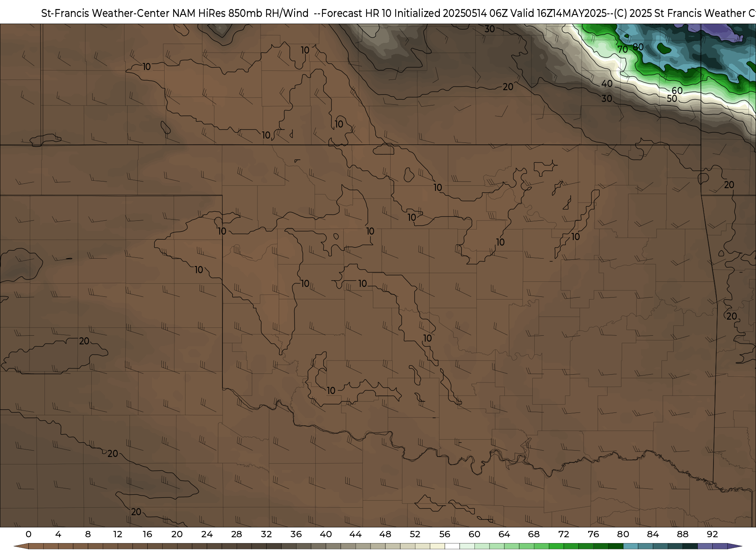Click the colorbar label "28"

click(237, 534)
